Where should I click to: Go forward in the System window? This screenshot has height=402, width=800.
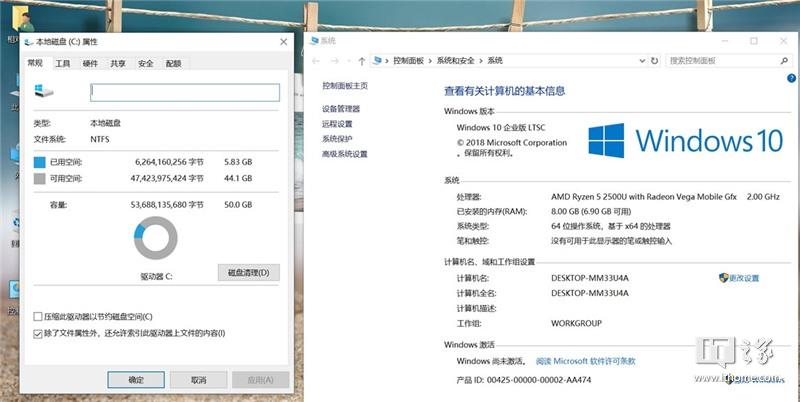pos(335,61)
